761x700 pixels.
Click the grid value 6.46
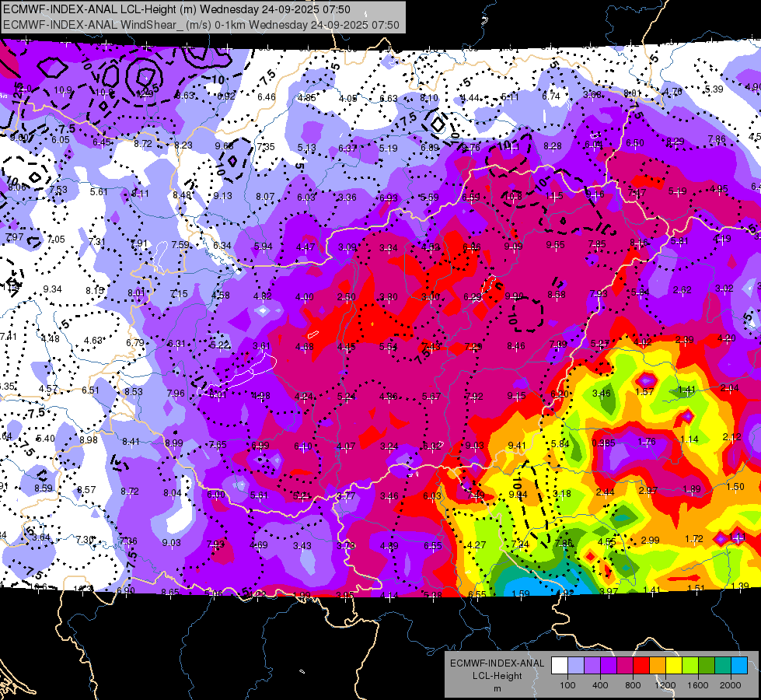point(267,96)
